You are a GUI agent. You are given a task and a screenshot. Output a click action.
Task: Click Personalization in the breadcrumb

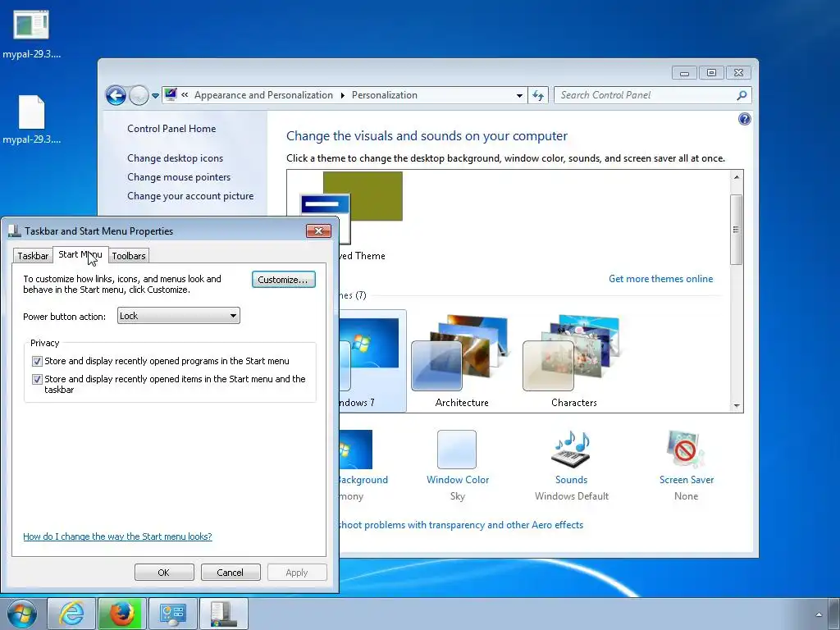click(x=384, y=95)
